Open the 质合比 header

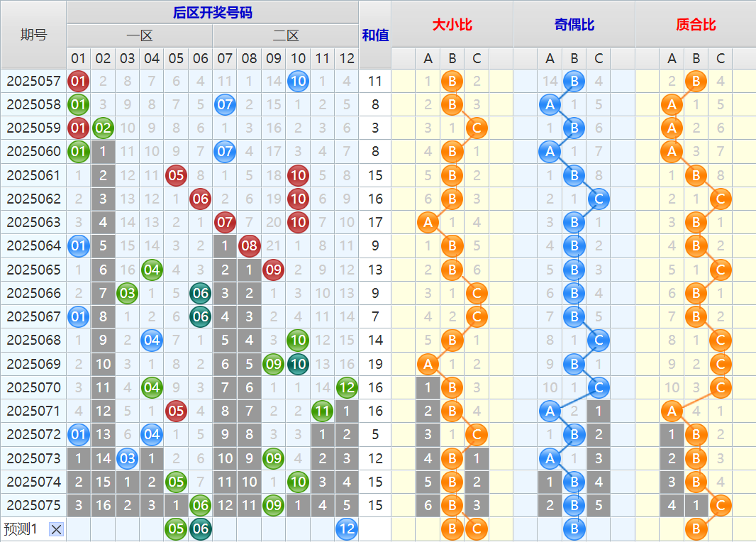[x=696, y=24]
